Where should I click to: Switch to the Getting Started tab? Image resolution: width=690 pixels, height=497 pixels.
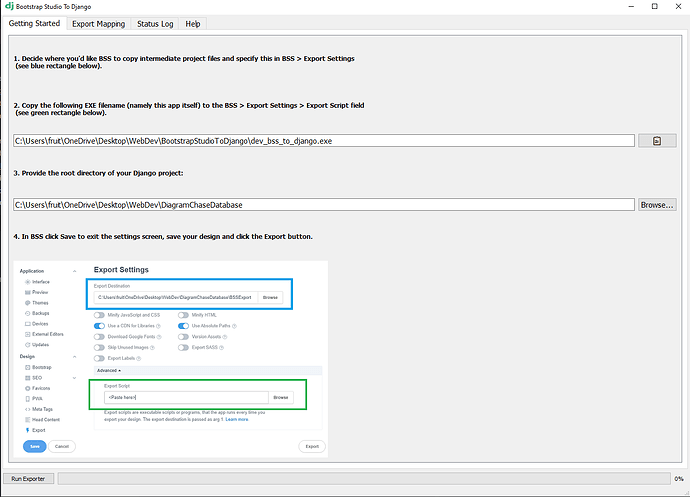click(x=34, y=23)
